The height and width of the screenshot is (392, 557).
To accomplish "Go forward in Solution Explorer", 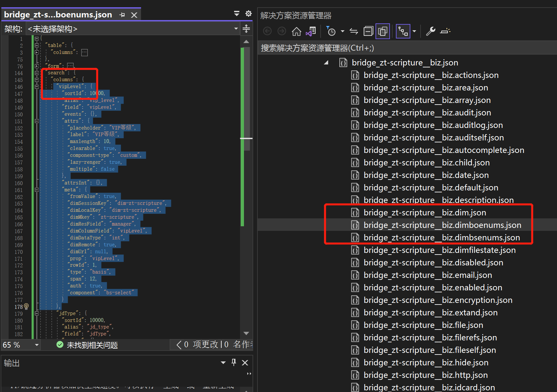I will [282, 31].
